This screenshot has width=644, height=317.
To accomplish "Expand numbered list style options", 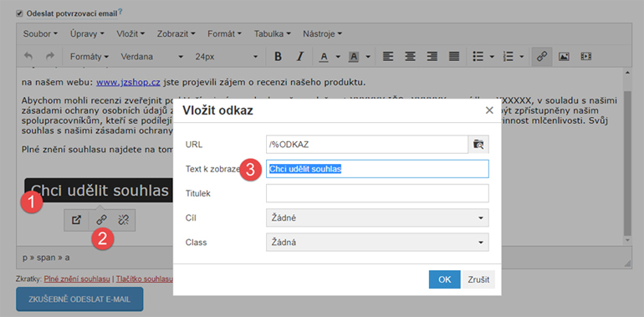I will (x=522, y=57).
